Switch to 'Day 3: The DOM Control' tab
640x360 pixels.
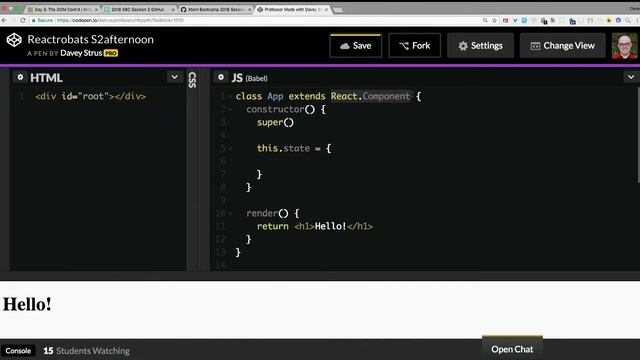click(62, 9)
